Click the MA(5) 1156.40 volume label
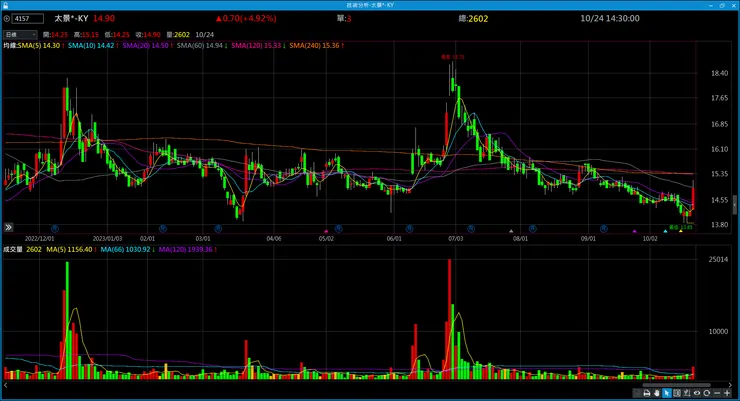This screenshot has width=740, height=401. (69, 250)
